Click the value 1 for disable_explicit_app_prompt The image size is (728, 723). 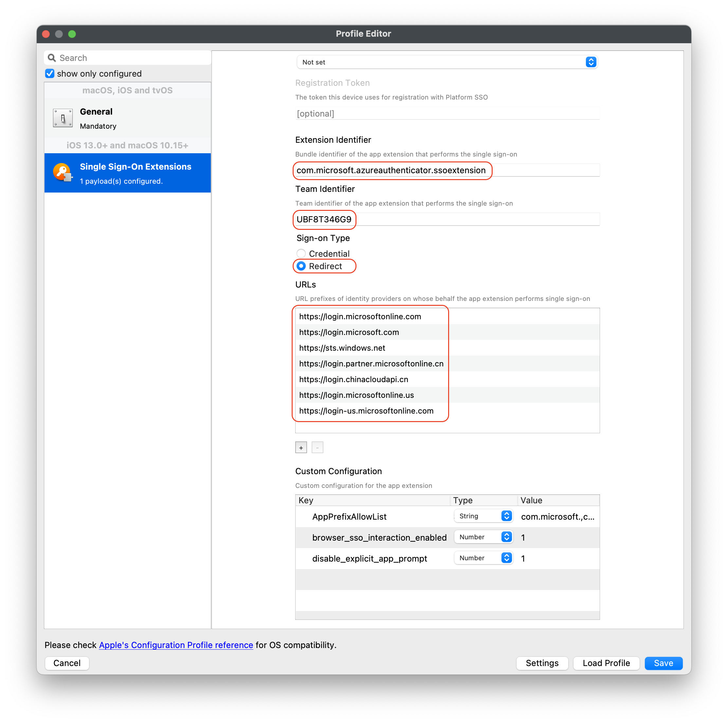click(x=523, y=559)
